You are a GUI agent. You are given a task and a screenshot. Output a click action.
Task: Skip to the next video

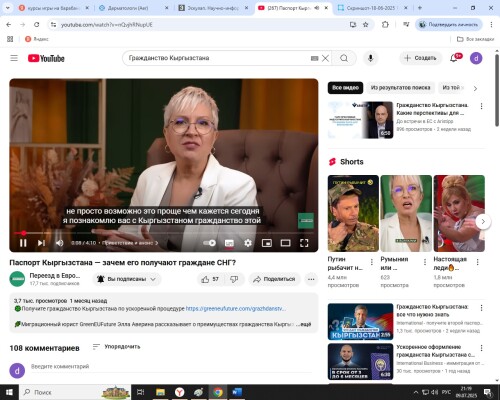(41, 243)
